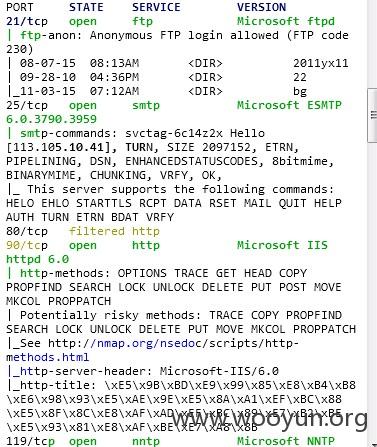Click the Microsoft NNTP version text
The height and width of the screenshot is (447, 377).
click(x=286, y=441)
